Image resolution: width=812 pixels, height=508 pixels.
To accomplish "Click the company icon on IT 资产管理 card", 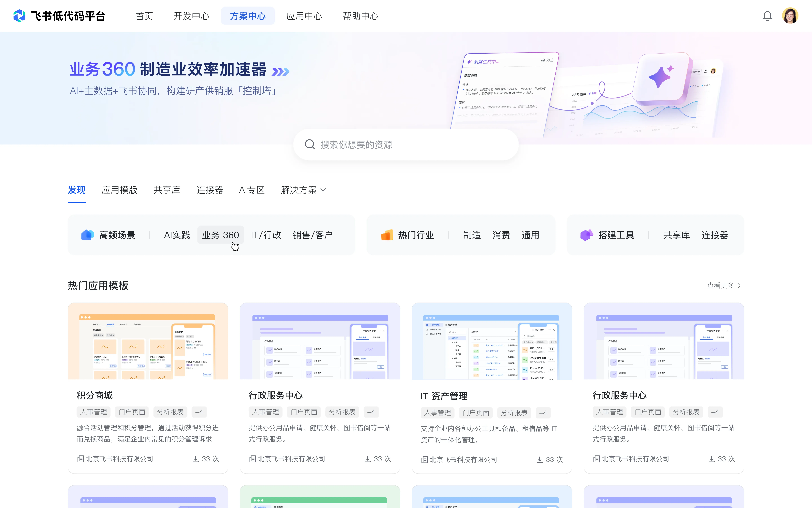I will pos(424,460).
